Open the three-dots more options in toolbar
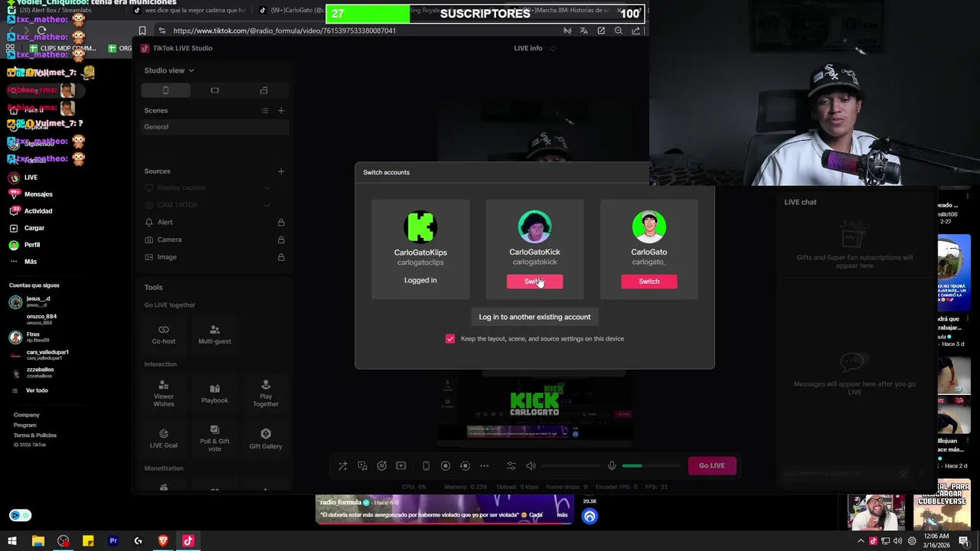980x551 pixels. coord(484,465)
